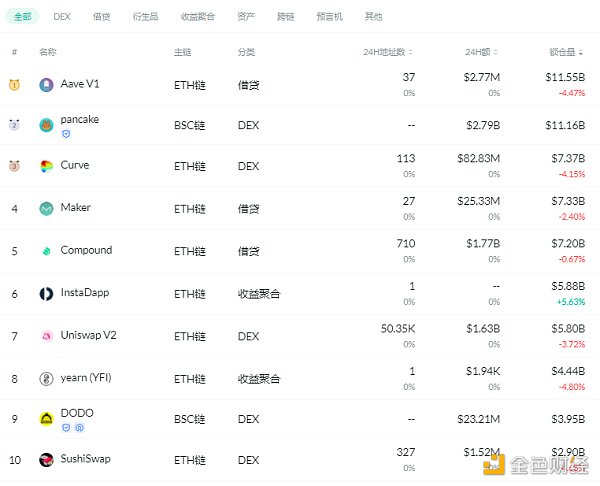Click Aave V1 locked value $11.55B

click(x=565, y=77)
